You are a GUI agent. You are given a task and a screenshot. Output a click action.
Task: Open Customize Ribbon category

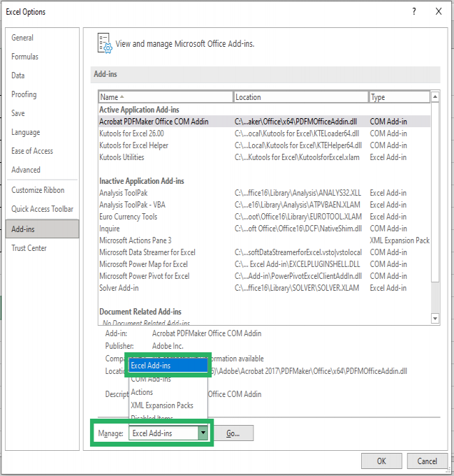tap(38, 190)
